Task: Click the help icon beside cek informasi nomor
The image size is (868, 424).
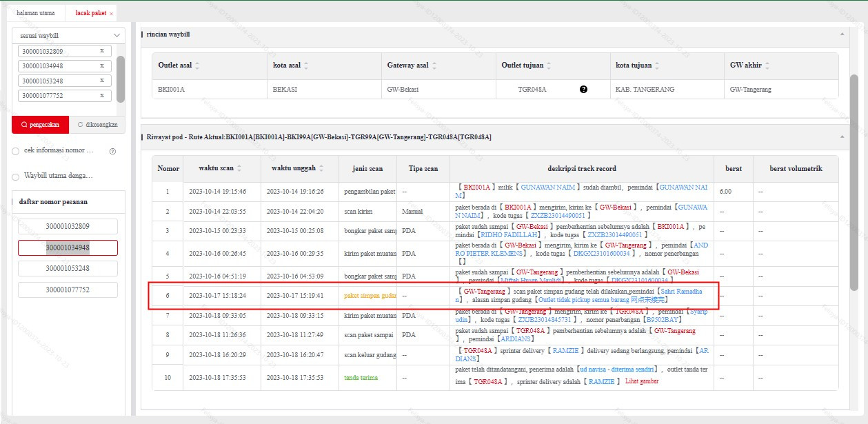Action: click(x=112, y=151)
